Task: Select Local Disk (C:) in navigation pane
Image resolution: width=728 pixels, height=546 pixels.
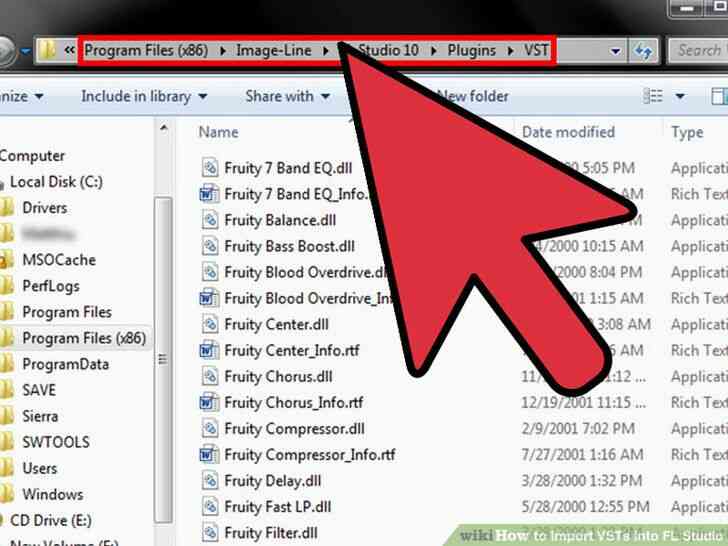Action: point(56,182)
